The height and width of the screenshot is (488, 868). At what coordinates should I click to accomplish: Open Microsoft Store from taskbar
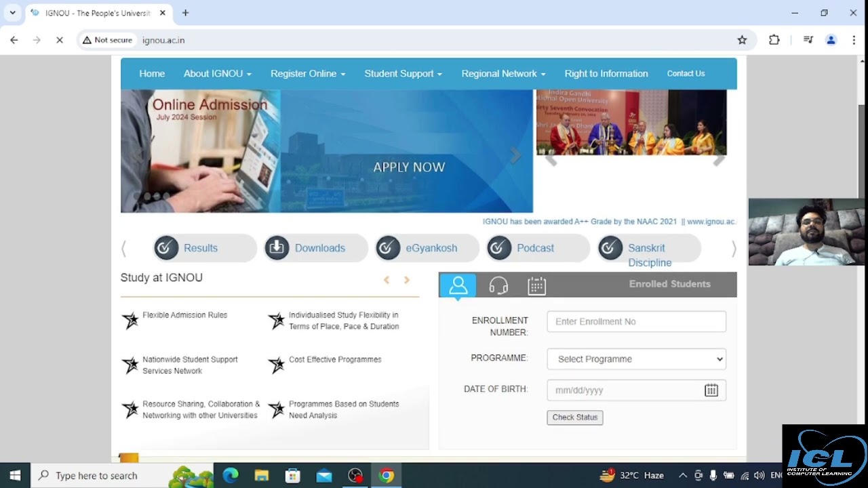293,475
